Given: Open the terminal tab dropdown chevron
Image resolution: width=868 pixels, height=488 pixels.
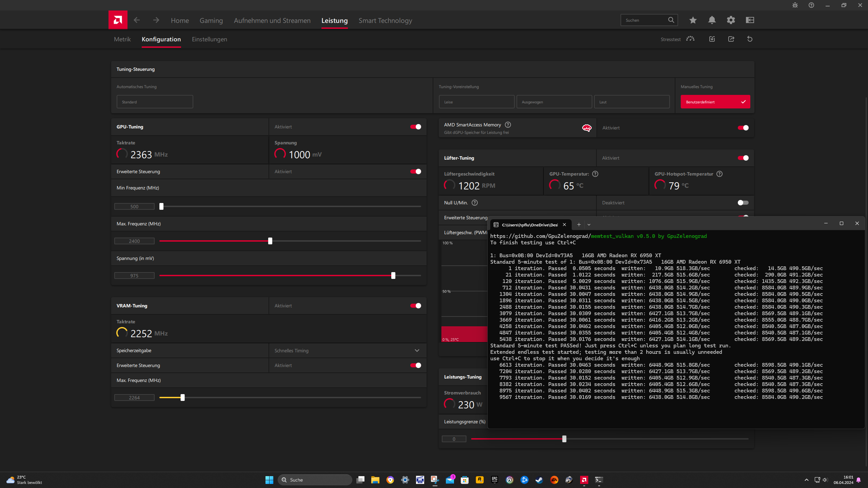Looking at the screenshot, I should pos(589,225).
